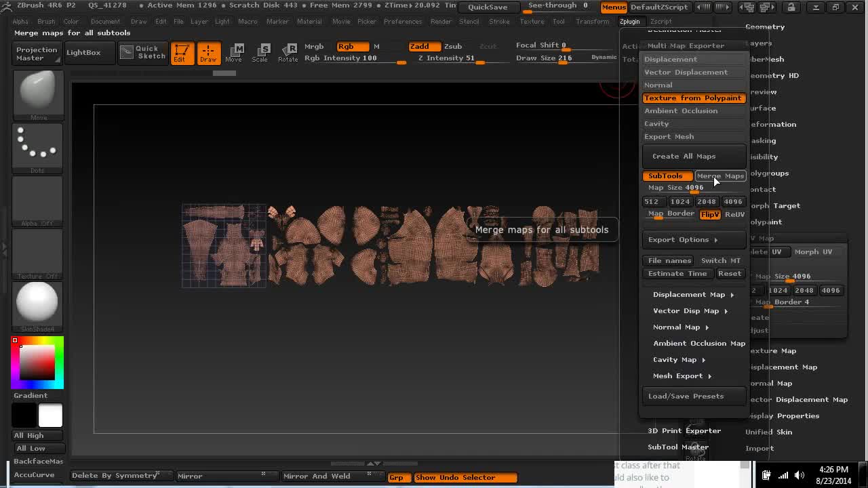Open the Quick Sketch tool
Screen dimensions: 868x488
142,52
